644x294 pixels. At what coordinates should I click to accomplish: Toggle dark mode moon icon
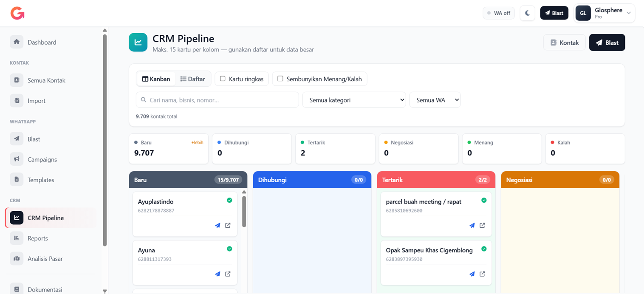pos(527,13)
